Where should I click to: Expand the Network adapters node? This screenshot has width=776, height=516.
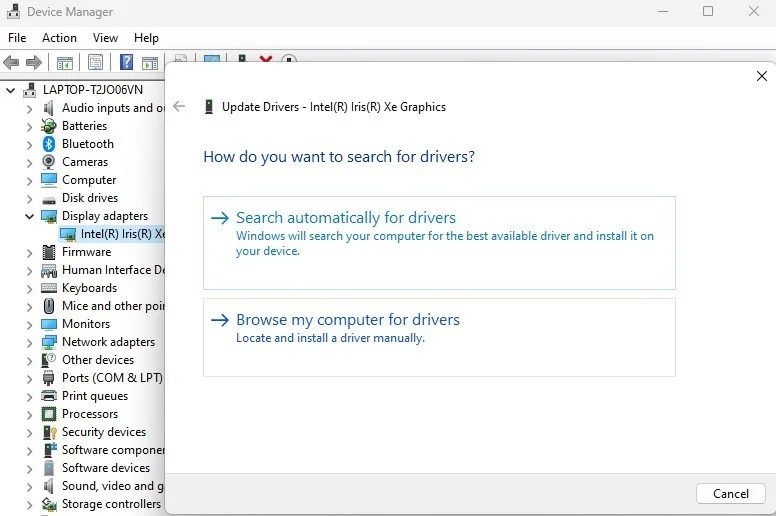[x=29, y=342]
